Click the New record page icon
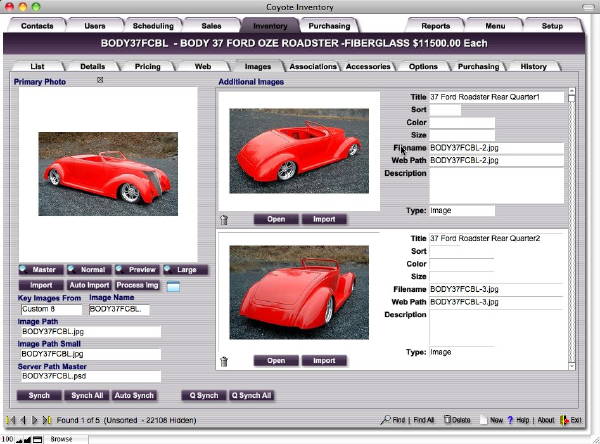600x444 pixels. pos(483,420)
